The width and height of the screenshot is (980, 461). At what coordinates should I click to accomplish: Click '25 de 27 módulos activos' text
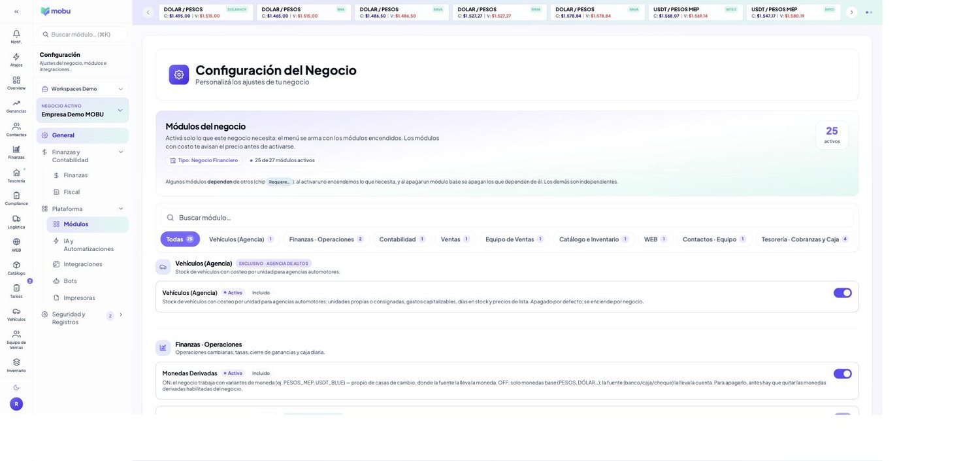(285, 160)
